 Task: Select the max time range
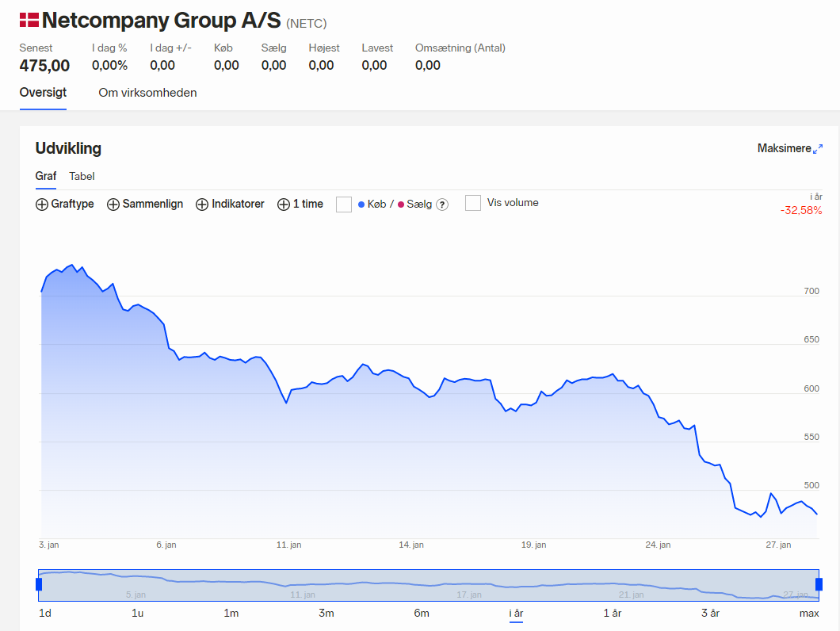[809, 613]
